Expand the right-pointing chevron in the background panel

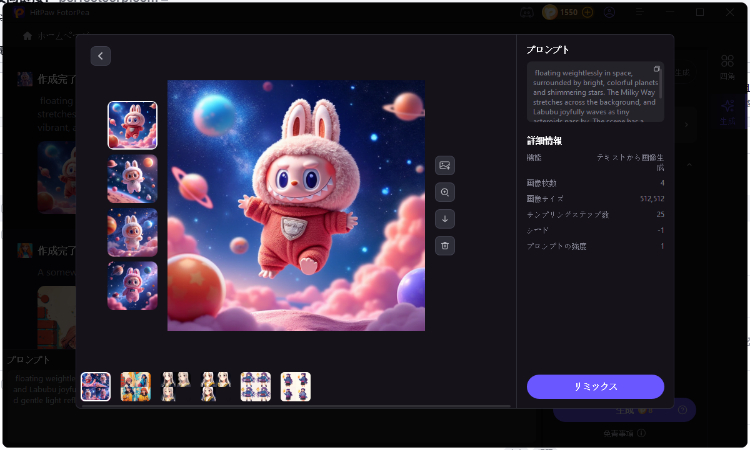pyautogui.click(x=686, y=125)
